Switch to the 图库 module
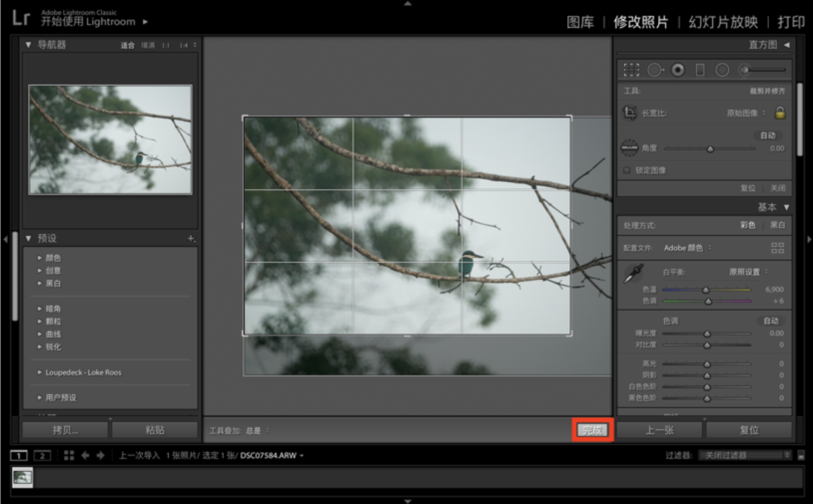 tap(580, 22)
